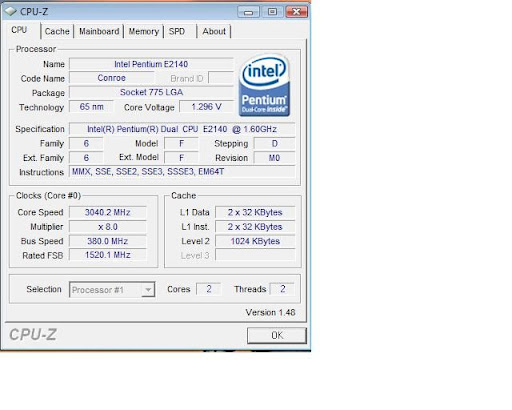Click the Processor group label
The width and height of the screenshot is (512, 410).
click(36, 49)
